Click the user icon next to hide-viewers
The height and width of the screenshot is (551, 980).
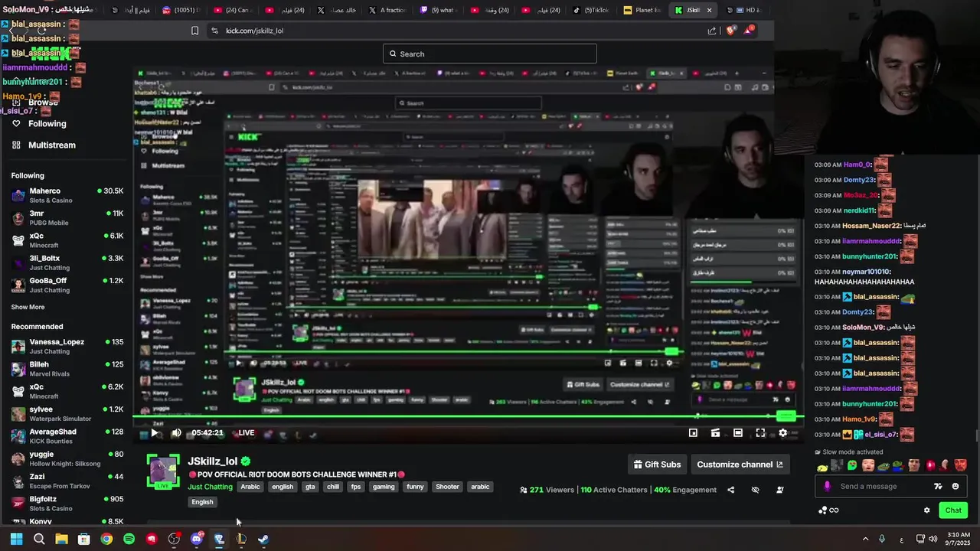pos(779,490)
